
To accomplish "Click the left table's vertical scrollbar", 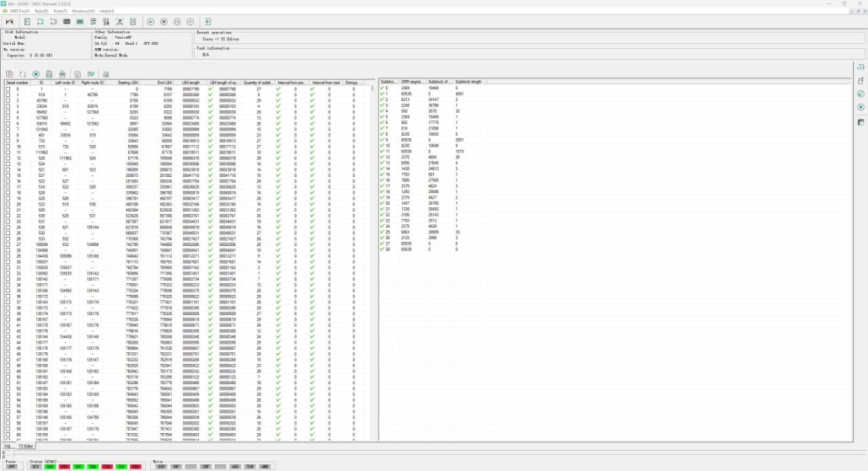I will 372,253.
